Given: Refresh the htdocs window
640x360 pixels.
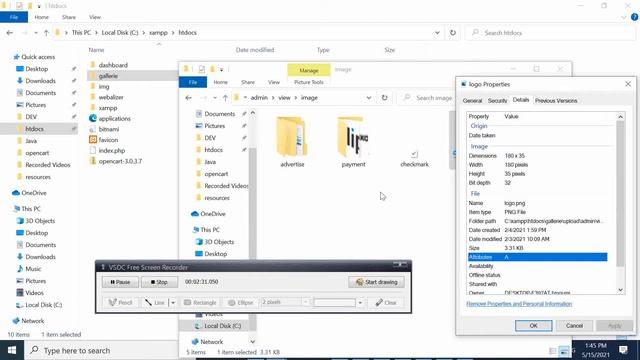Looking at the screenshot, I should 453,33.
